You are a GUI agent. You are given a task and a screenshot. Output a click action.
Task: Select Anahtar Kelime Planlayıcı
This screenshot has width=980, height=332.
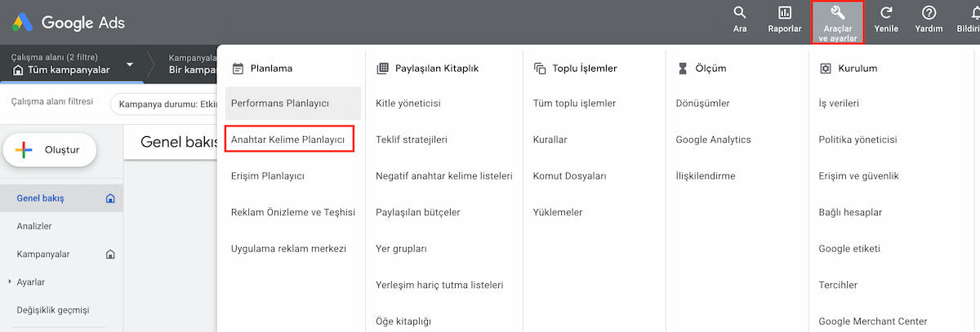[x=289, y=140]
